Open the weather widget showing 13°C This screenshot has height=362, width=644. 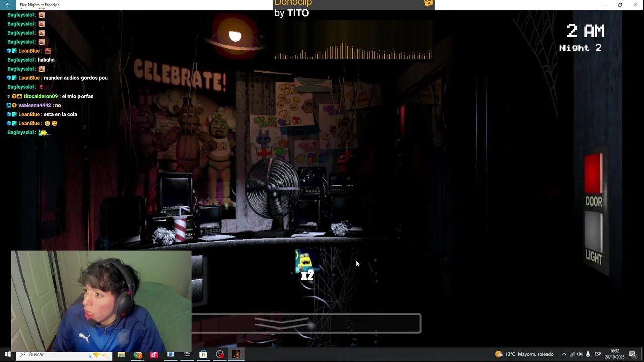[524, 354]
